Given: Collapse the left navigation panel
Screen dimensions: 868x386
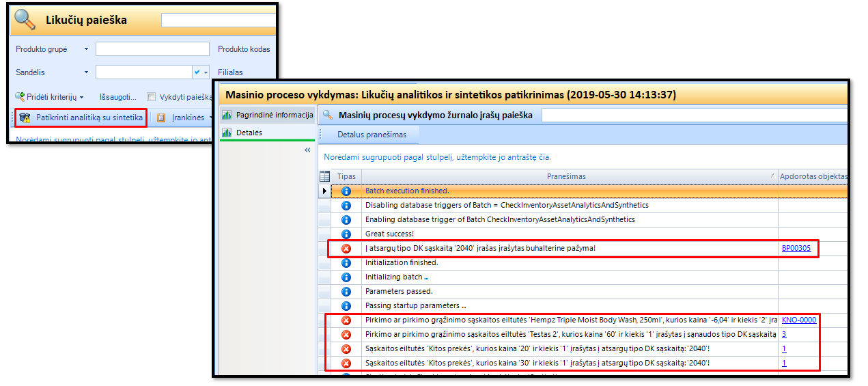Looking at the screenshot, I should pyautogui.click(x=307, y=150).
